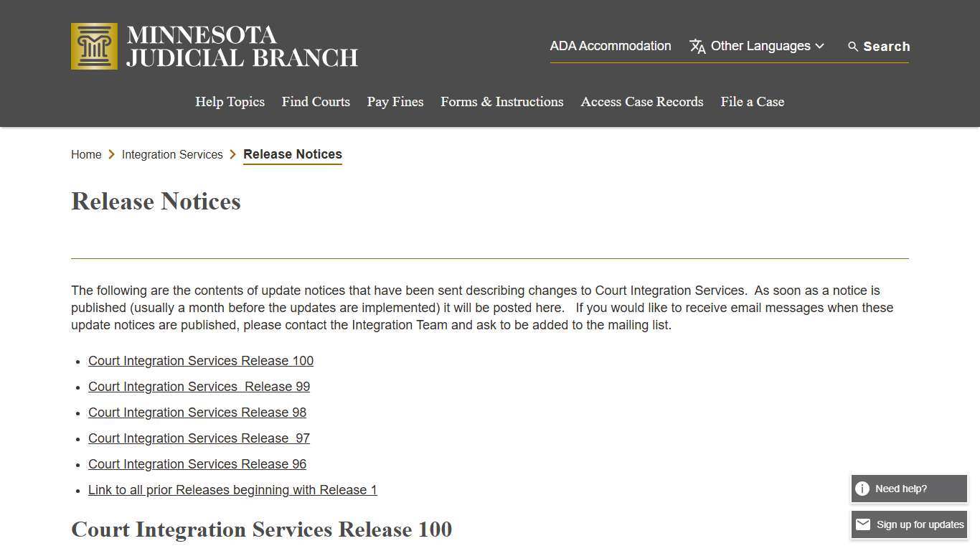Click the chevron after Home breadcrumb
Screen dimensions: 980x551
[x=112, y=154]
